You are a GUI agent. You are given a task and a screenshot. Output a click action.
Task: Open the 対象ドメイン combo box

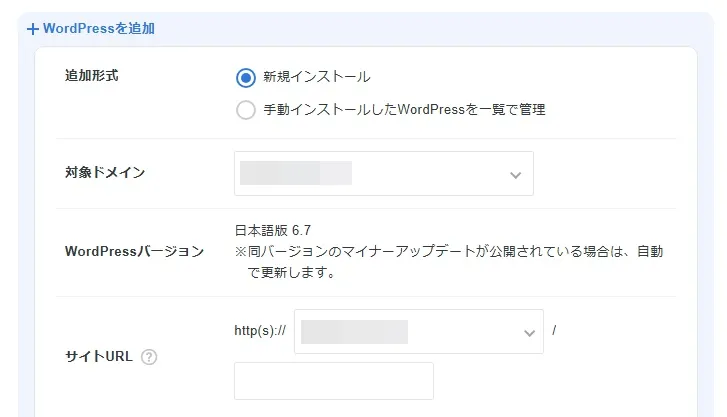(x=384, y=173)
